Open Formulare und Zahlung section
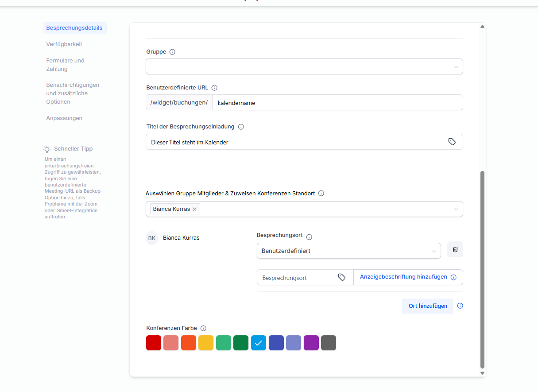The width and height of the screenshot is (538, 392). [x=65, y=65]
